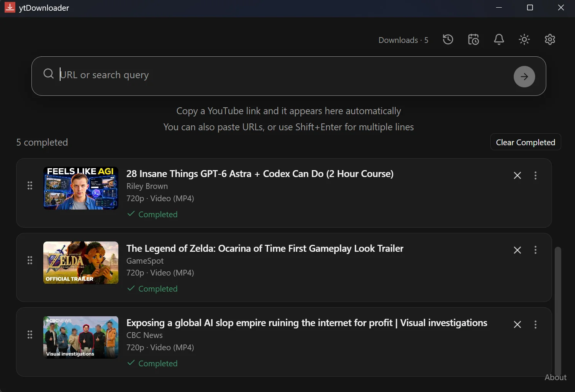
Task: Click Completed status of CBC News video
Action: pos(152,363)
